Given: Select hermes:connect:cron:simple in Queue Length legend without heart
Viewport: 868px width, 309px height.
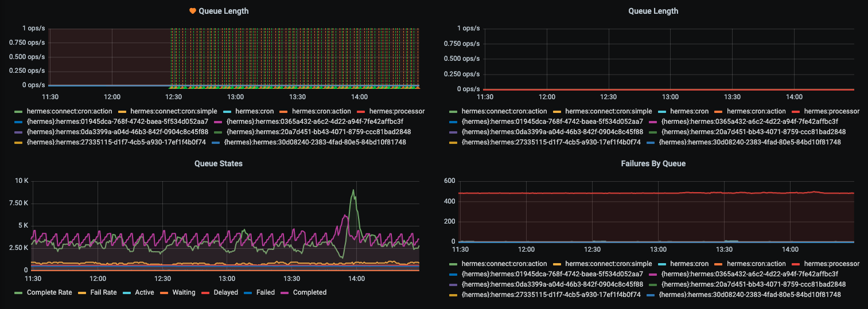Looking at the screenshot, I should 609,111.
